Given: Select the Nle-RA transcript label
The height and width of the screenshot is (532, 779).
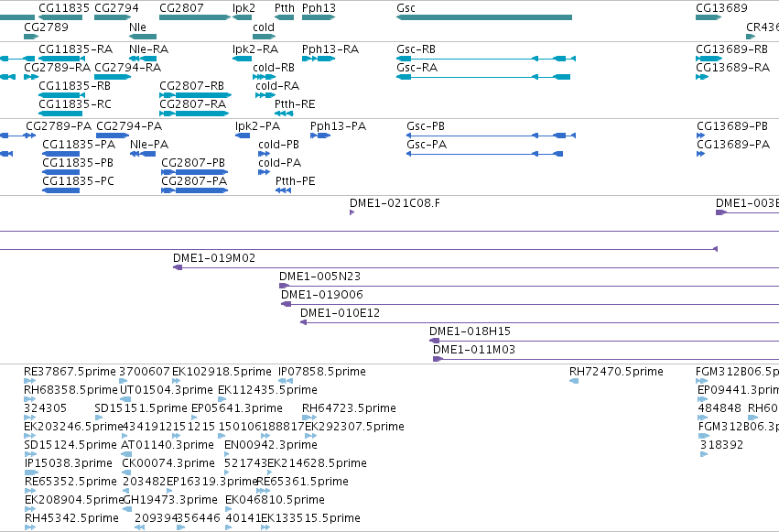Looking at the screenshot, I should [148, 49].
